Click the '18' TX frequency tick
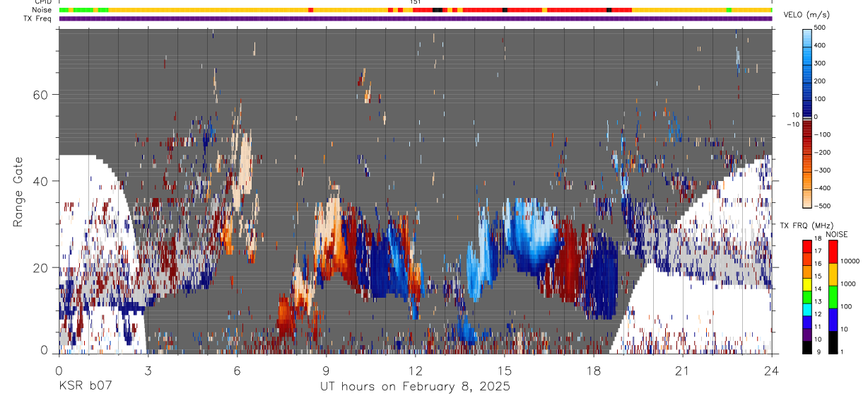This screenshot has width=868, height=401. [819, 238]
